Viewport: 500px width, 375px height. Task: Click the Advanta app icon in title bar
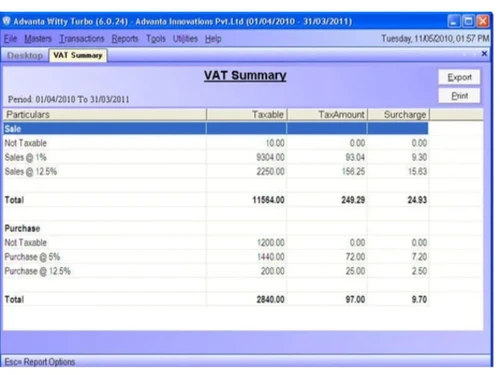click(x=6, y=21)
